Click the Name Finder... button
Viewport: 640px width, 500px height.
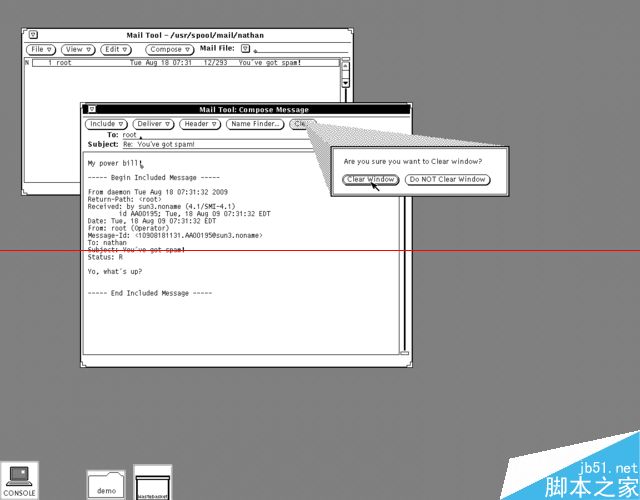[x=255, y=124]
